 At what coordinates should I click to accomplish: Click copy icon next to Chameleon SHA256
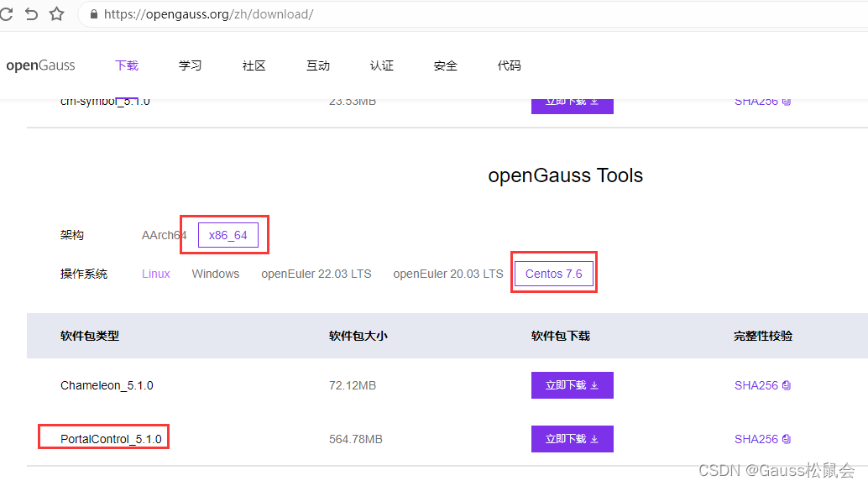click(x=787, y=385)
